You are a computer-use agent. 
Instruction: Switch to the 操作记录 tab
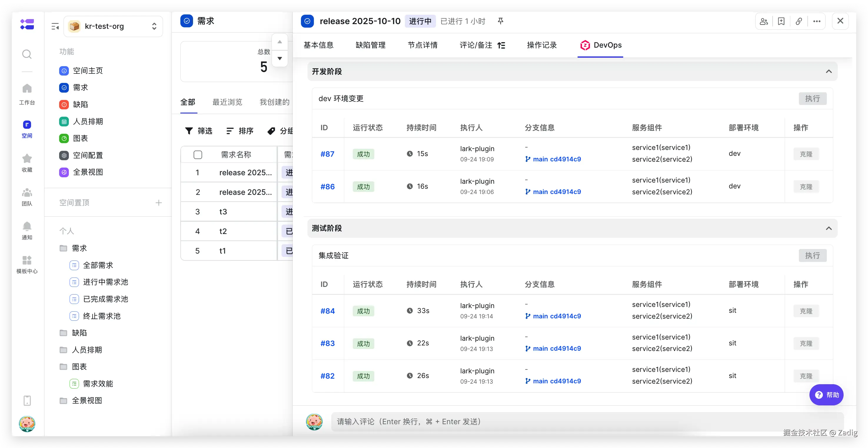(x=541, y=45)
